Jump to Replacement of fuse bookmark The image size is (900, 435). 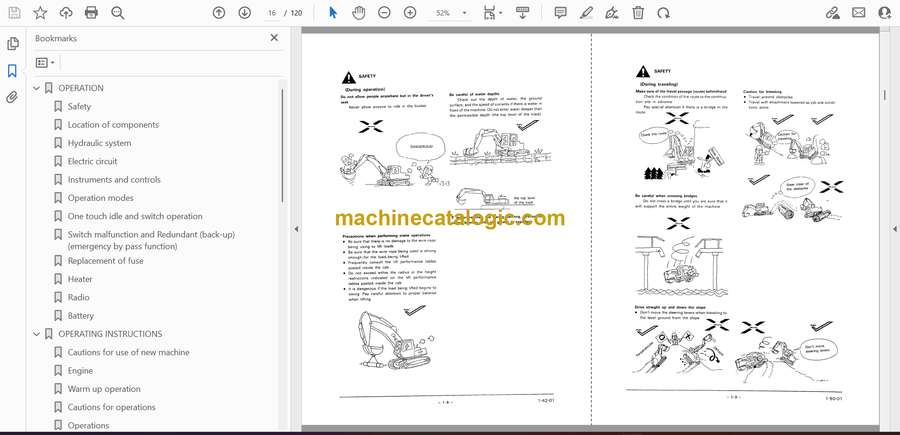click(x=106, y=261)
